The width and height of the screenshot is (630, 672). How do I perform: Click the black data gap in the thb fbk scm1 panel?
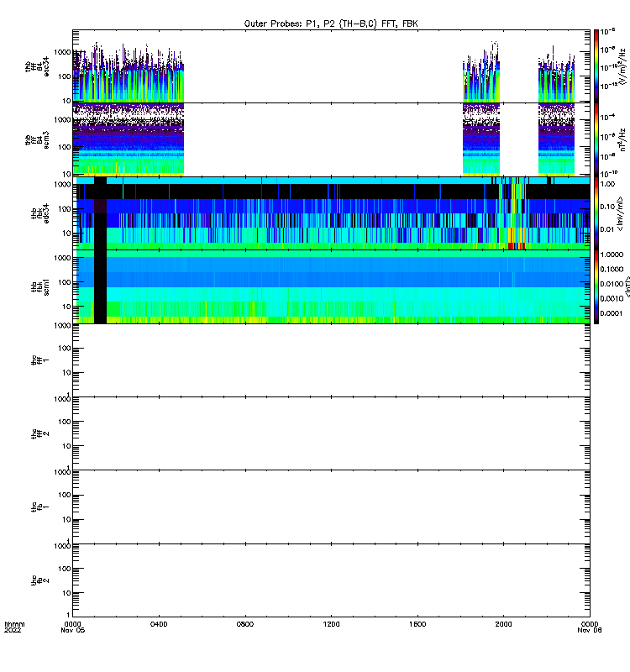click(100, 286)
